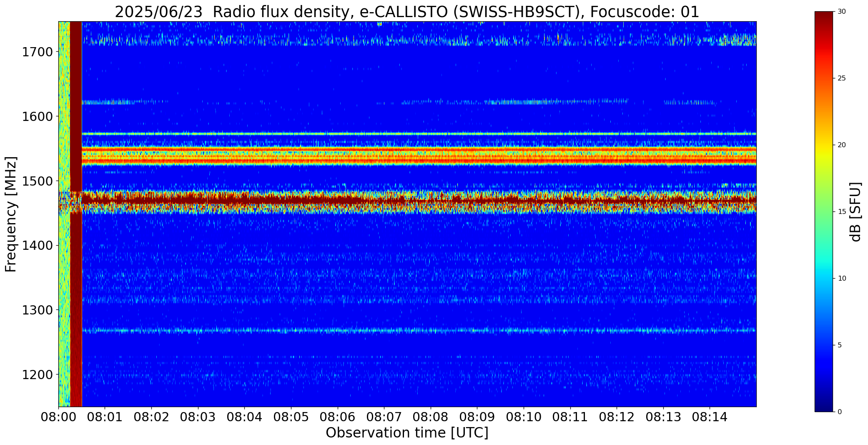Click the colorbar tick label 30
The height and width of the screenshot is (445, 868).
(842, 12)
